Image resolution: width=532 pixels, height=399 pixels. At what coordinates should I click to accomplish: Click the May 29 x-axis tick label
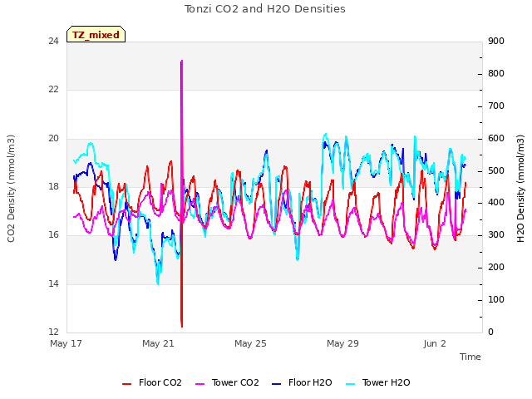point(342,343)
